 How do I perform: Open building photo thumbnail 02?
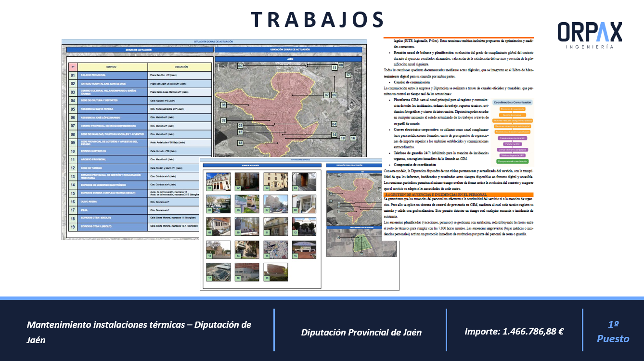pos(247,181)
